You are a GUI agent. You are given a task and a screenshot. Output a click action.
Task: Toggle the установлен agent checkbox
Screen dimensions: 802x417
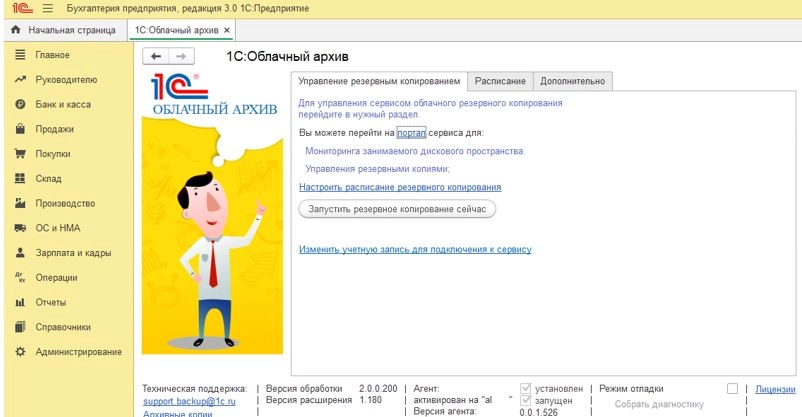tap(525, 388)
